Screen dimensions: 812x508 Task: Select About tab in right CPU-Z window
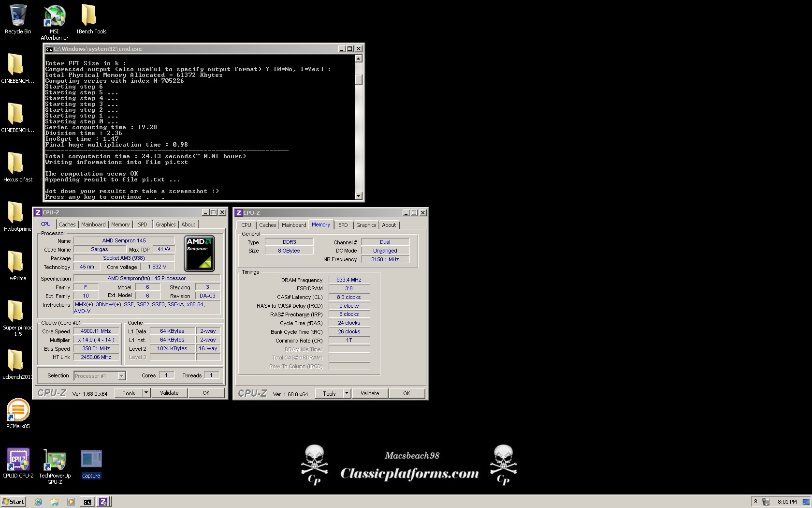coord(389,225)
